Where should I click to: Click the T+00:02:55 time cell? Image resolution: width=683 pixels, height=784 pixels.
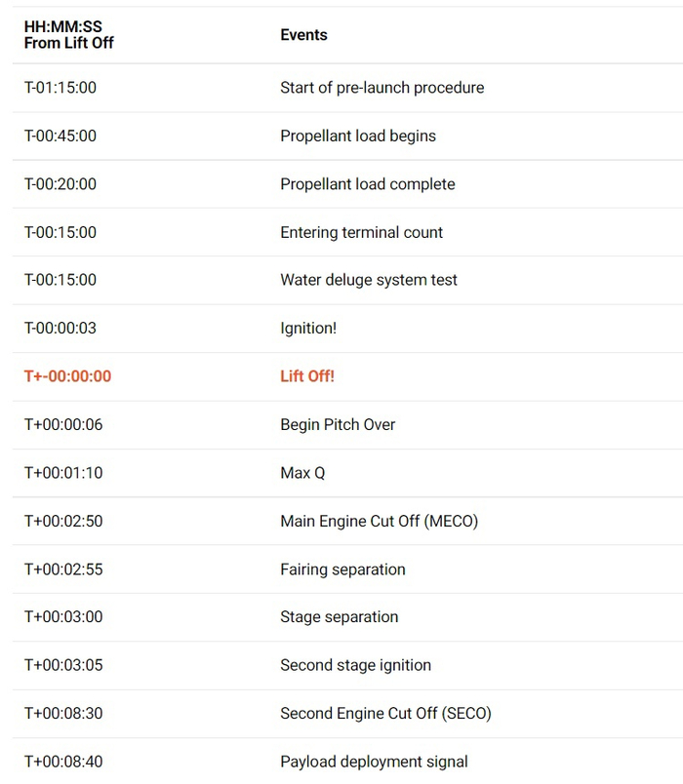tap(63, 569)
